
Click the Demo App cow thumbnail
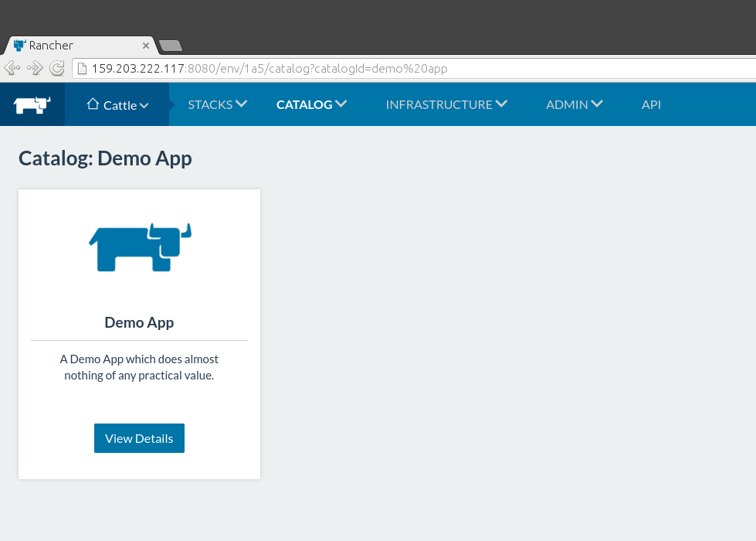[x=141, y=247]
